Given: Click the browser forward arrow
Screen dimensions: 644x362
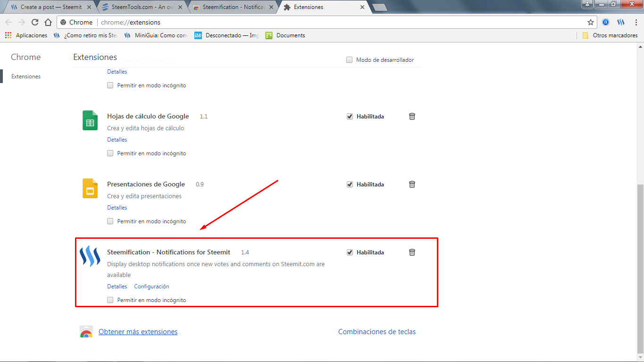Looking at the screenshot, I should (x=22, y=22).
